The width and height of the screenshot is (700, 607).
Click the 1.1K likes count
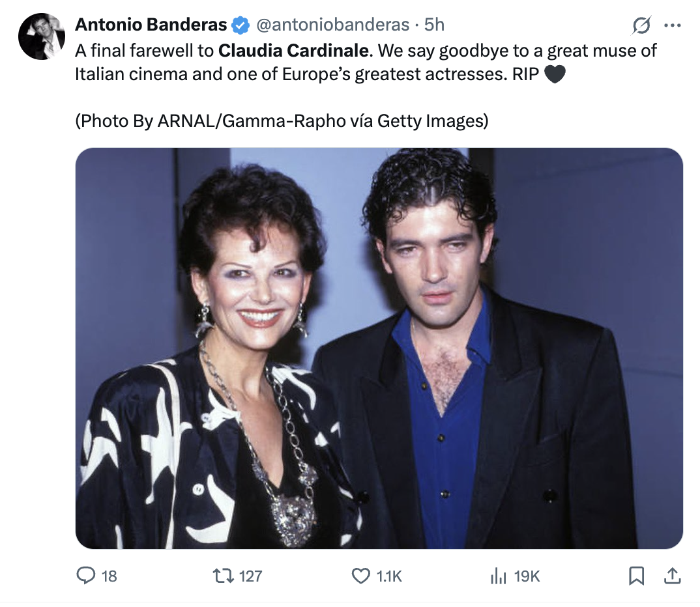click(x=390, y=576)
